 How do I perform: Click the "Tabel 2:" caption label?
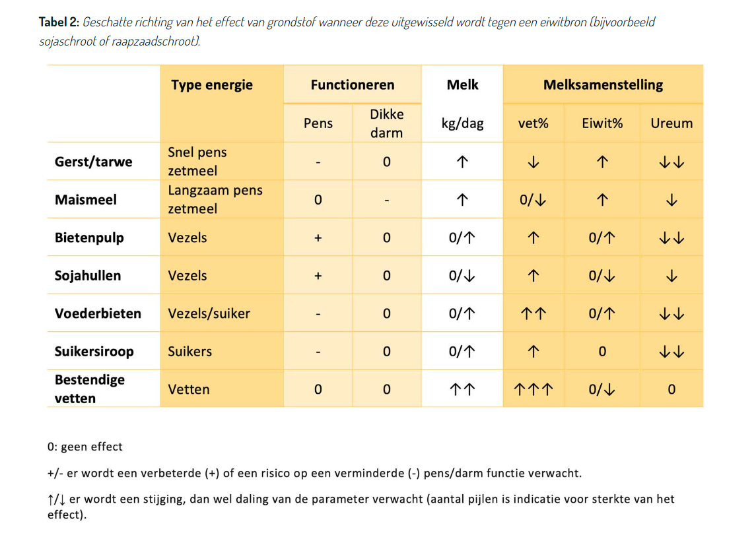pyautogui.click(x=59, y=22)
